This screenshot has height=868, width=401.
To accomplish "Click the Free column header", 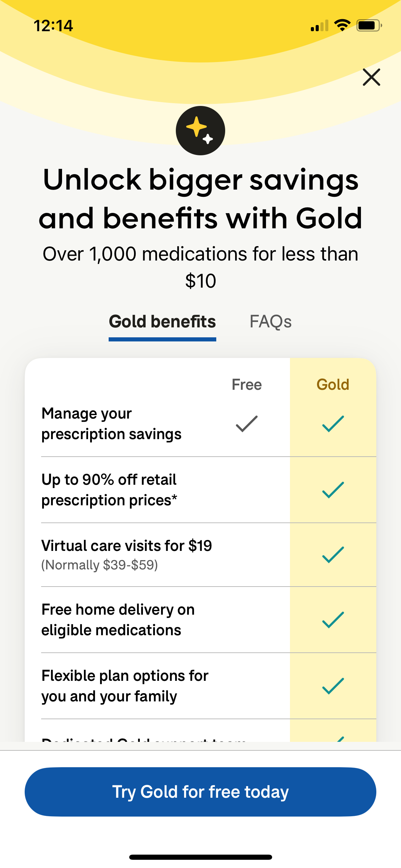I will pos(246,384).
